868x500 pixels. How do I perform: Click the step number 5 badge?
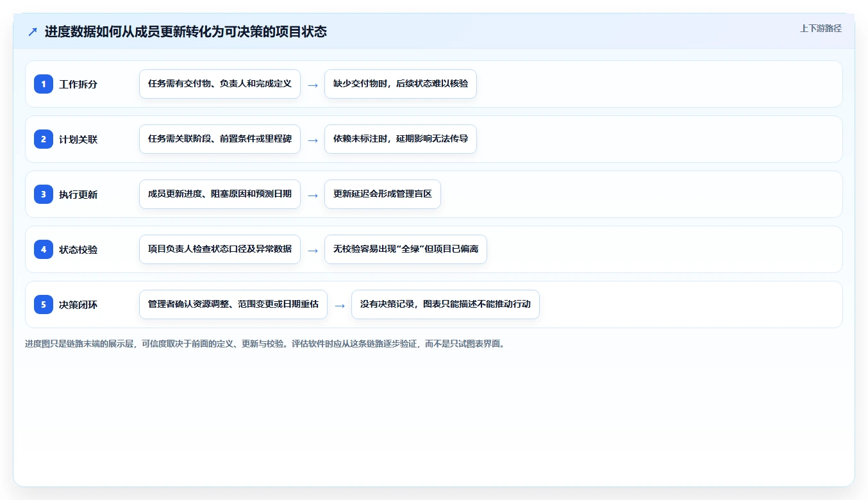tap(44, 304)
